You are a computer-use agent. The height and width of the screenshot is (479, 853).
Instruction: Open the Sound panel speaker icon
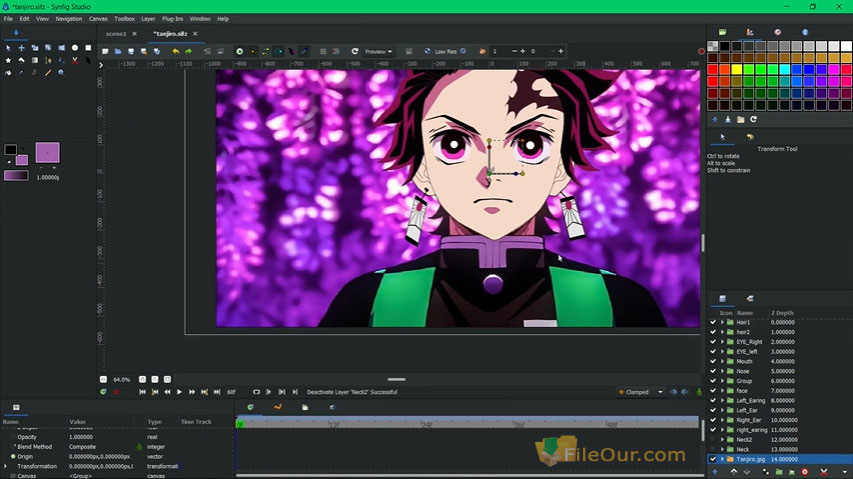click(x=332, y=407)
